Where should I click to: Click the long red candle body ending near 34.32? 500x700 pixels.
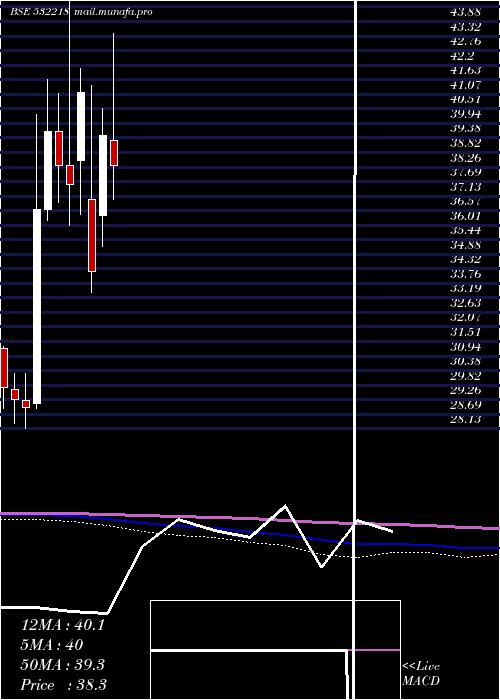coord(92,235)
